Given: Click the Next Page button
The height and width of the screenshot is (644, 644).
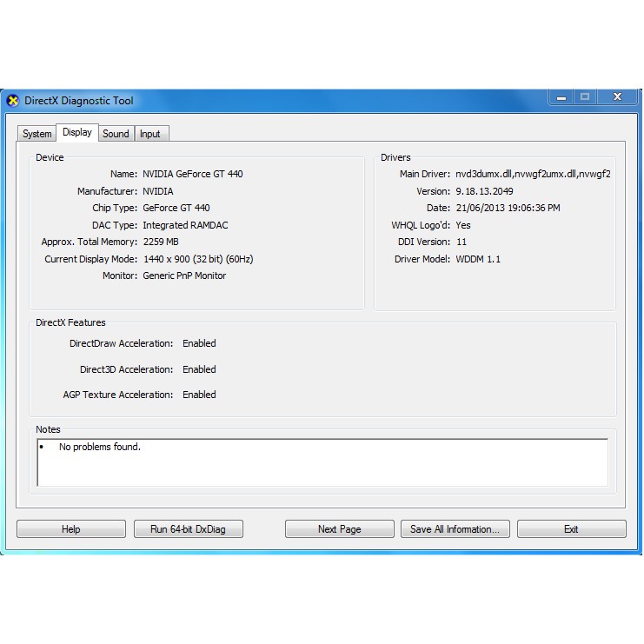Looking at the screenshot, I should pyautogui.click(x=339, y=529).
